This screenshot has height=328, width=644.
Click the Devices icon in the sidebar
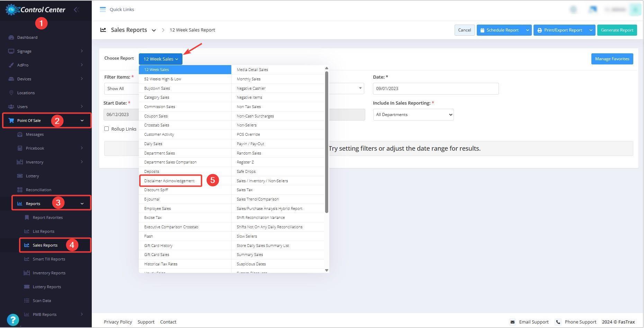click(11, 79)
